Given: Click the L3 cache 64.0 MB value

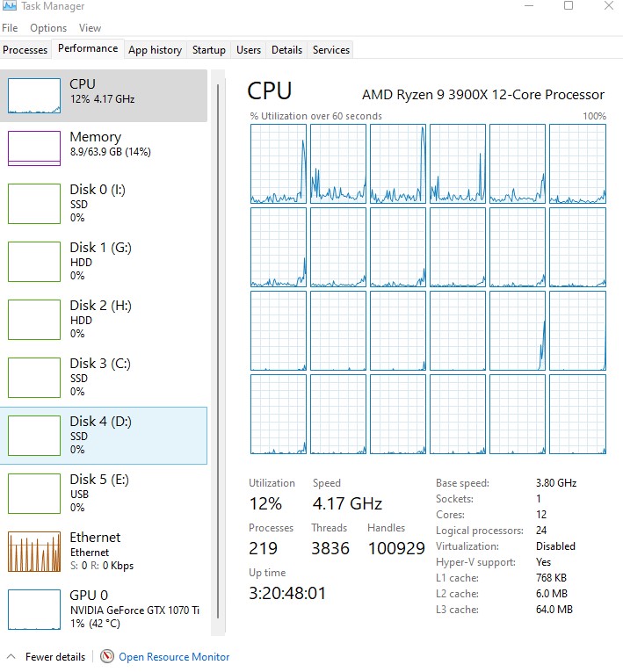Looking at the screenshot, I should (554, 609).
